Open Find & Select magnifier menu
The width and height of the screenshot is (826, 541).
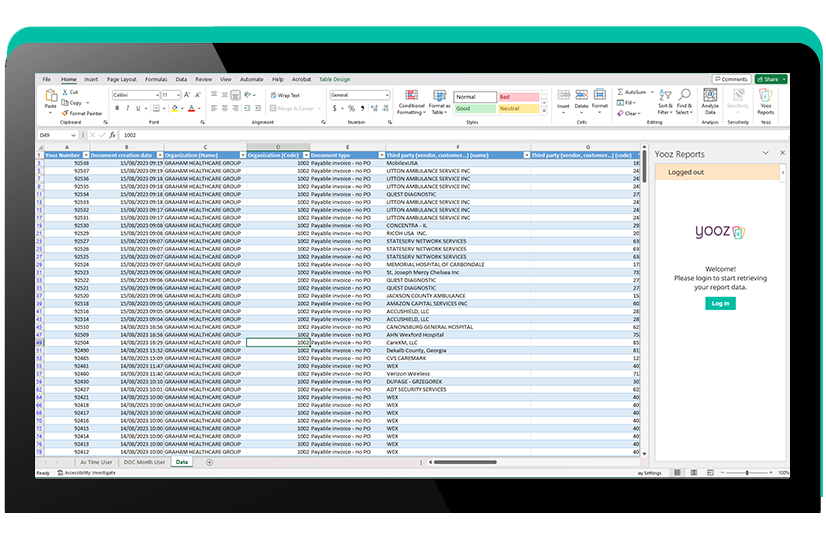[684, 102]
